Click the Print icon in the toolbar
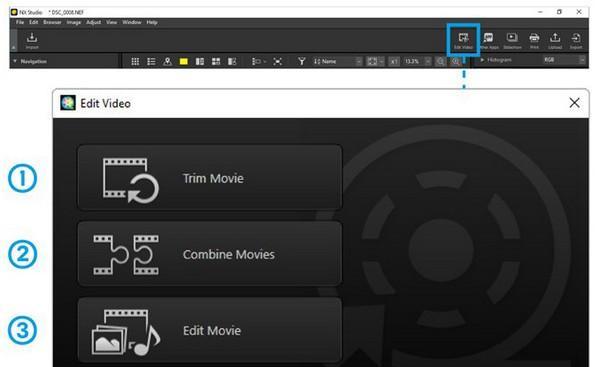Viewport: 600px width, 367px height. pyautogui.click(x=534, y=41)
